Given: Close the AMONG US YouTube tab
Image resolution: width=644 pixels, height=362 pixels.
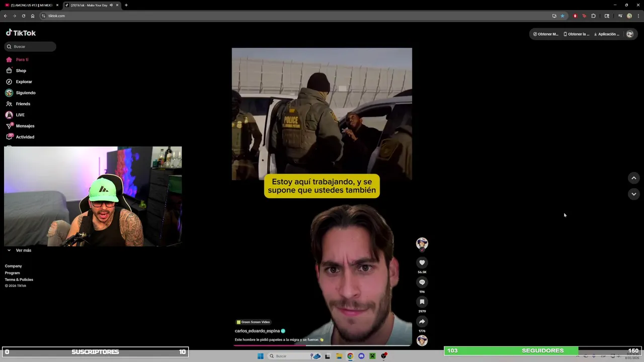Looking at the screenshot, I should point(57,5).
